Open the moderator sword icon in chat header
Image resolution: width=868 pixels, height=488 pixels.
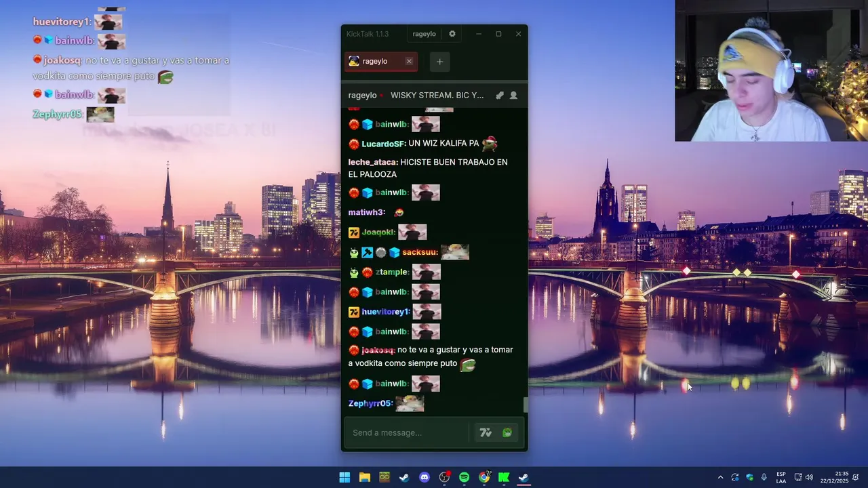tap(500, 96)
